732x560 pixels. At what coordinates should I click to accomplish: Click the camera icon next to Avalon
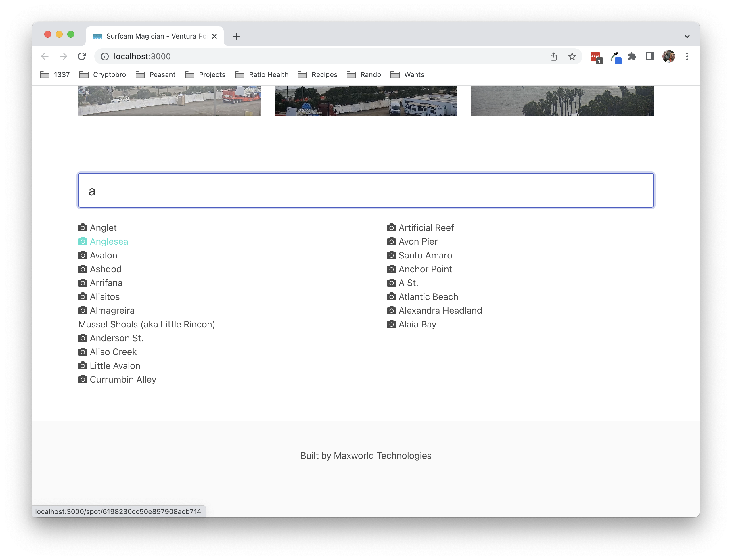(83, 255)
